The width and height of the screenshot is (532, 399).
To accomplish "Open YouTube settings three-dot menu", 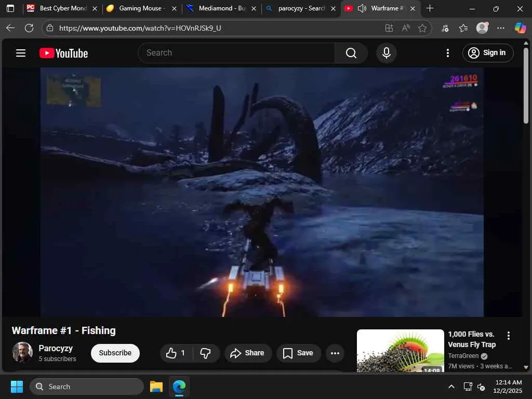I will click(x=447, y=53).
